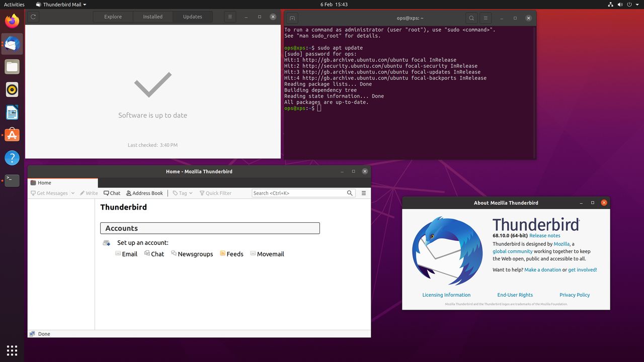
Task: Expand the Get Messages dropdown arrow
Action: point(72,193)
